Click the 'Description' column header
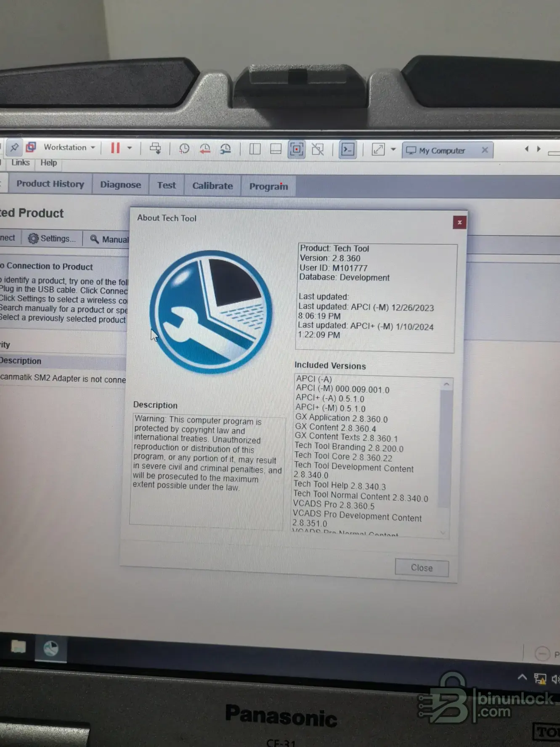 click(x=21, y=361)
